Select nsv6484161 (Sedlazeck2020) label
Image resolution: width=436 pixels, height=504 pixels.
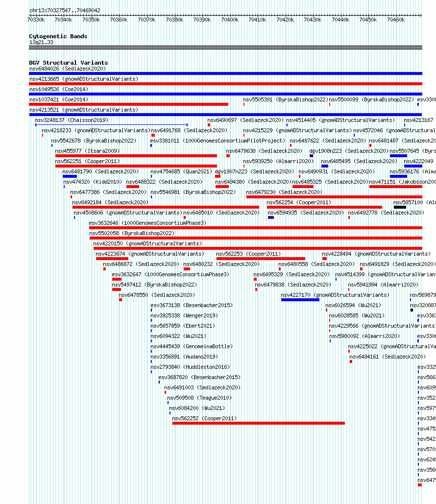pos(388,357)
